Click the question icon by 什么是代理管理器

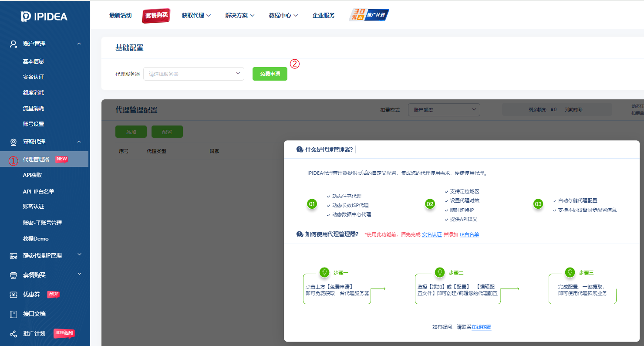click(300, 149)
